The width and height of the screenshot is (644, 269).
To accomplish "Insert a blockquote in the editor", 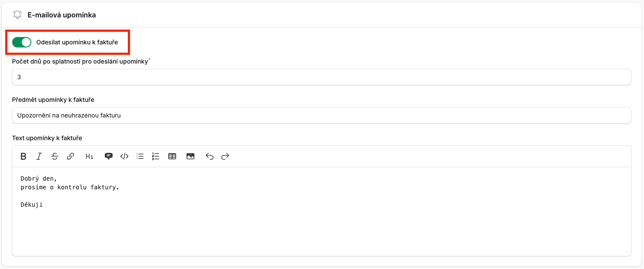I will tap(109, 156).
